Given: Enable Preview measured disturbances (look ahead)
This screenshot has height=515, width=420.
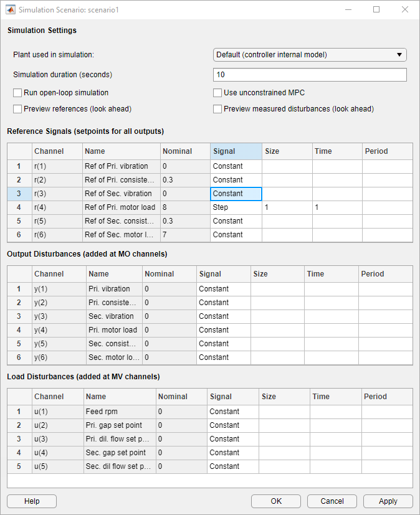Looking at the screenshot, I should pos(217,109).
